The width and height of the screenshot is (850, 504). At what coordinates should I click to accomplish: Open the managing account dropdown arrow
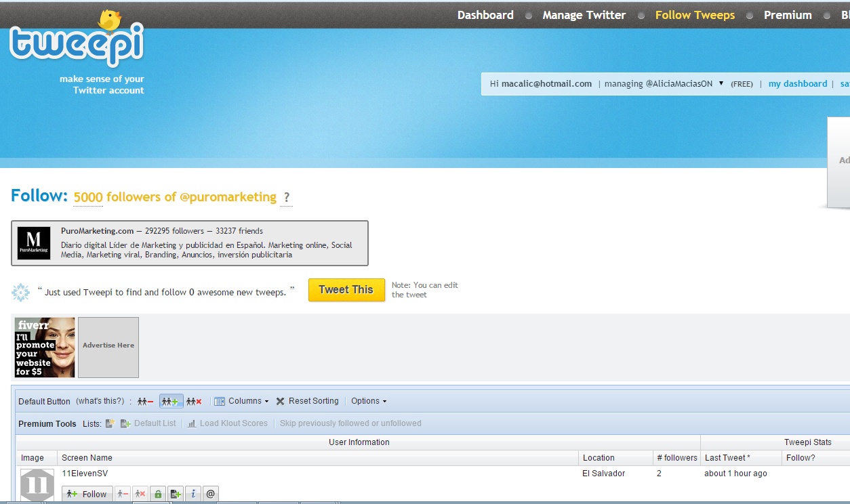pos(721,83)
